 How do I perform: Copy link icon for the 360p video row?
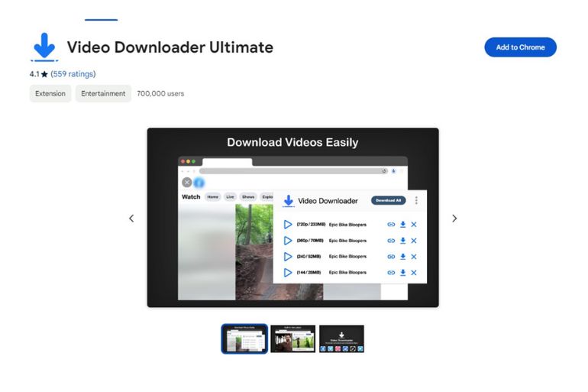click(391, 241)
